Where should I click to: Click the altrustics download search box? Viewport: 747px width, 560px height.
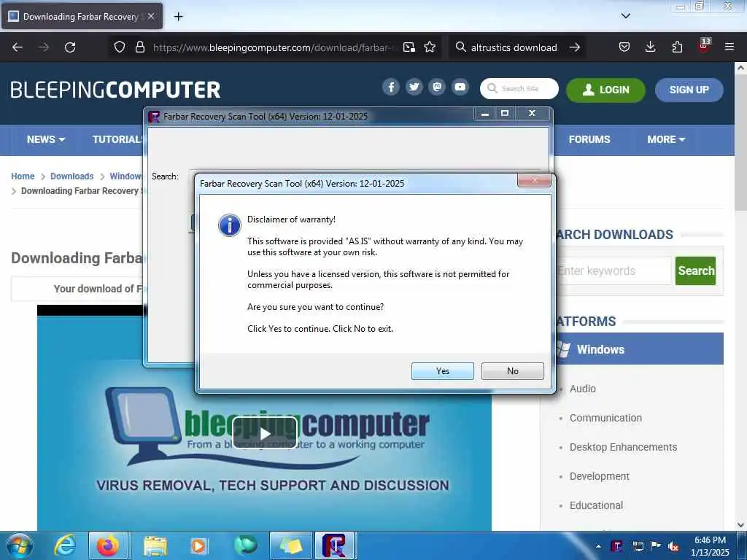point(514,47)
